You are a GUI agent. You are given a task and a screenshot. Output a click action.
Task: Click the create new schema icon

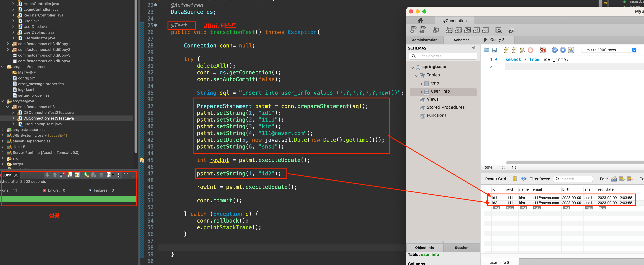[x=449, y=30]
